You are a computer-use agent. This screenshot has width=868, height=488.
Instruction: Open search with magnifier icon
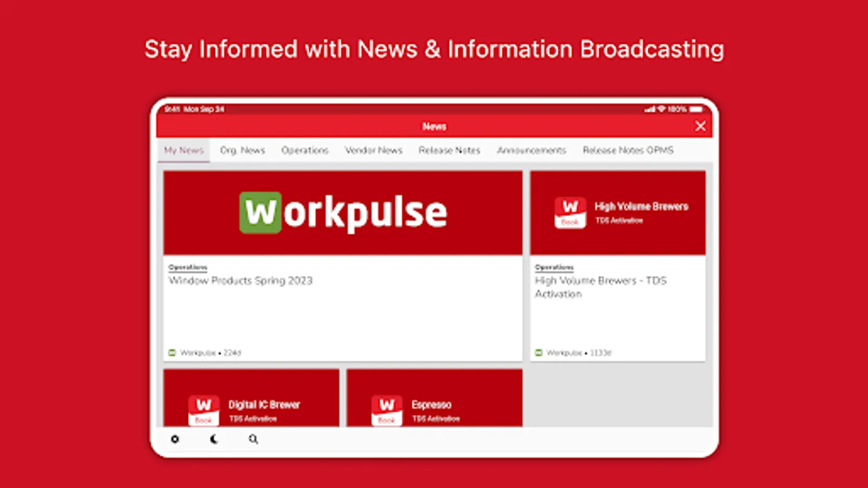click(x=253, y=439)
